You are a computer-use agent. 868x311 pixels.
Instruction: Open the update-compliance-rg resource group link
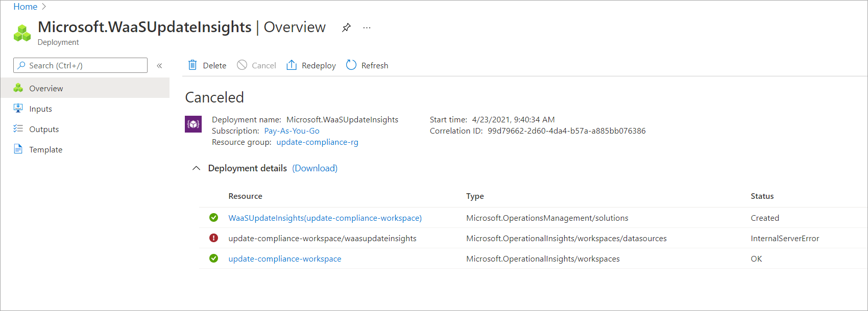[x=317, y=142]
